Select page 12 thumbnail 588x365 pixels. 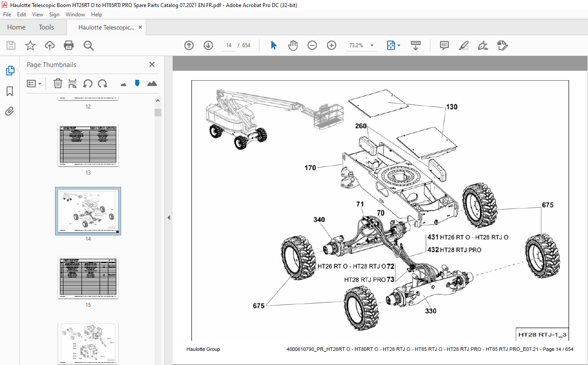[88, 98]
